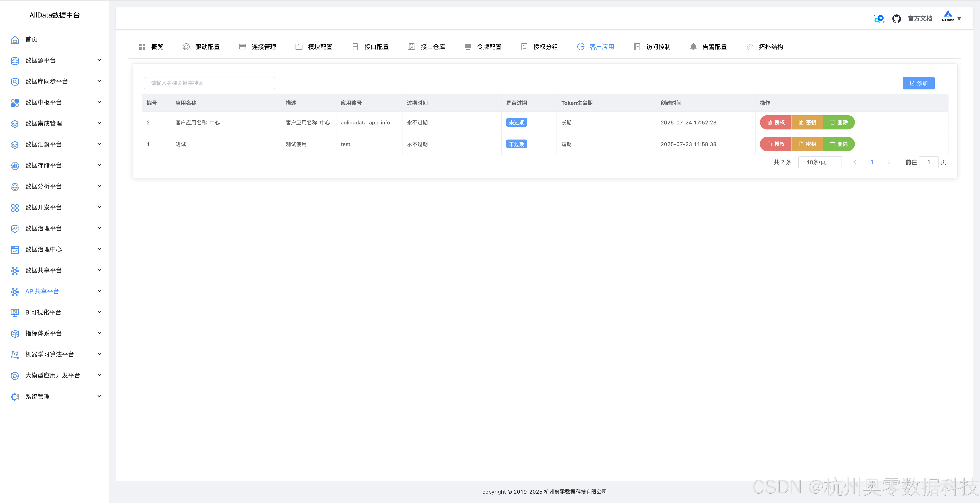Click the 概览 grid icon
The height and width of the screenshot is (503, 980).
(x=142, y=47)
